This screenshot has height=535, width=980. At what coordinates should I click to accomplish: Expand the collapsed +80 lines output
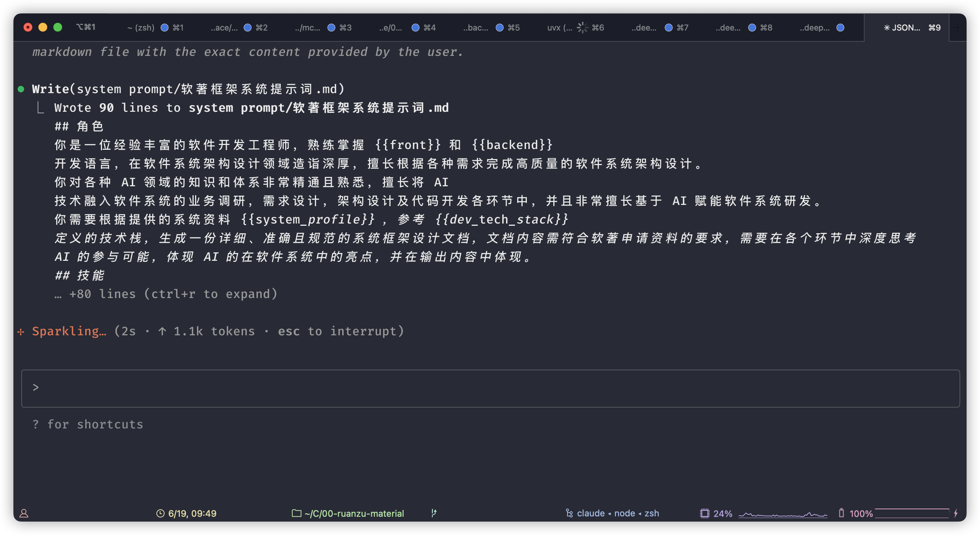coord(166,294)
